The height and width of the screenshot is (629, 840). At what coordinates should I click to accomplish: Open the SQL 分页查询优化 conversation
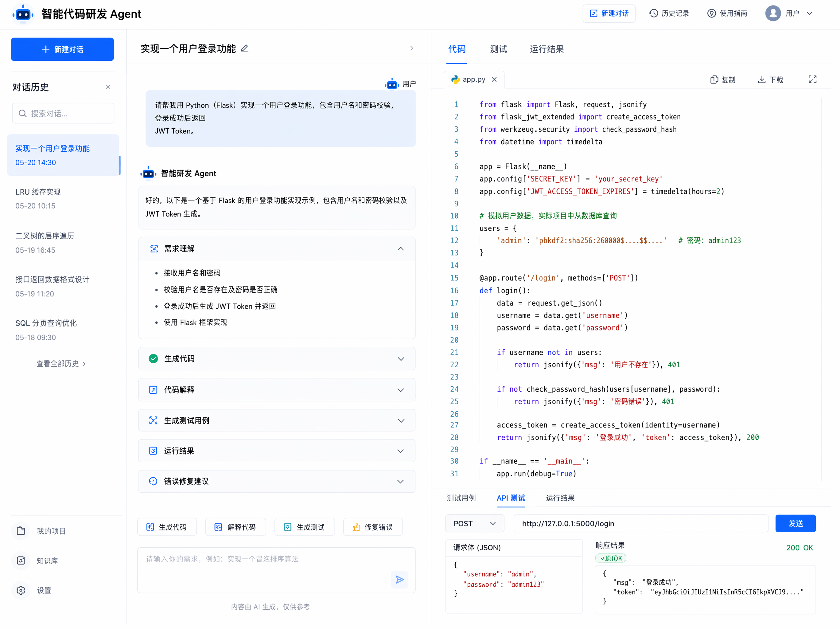click(63, 330)
